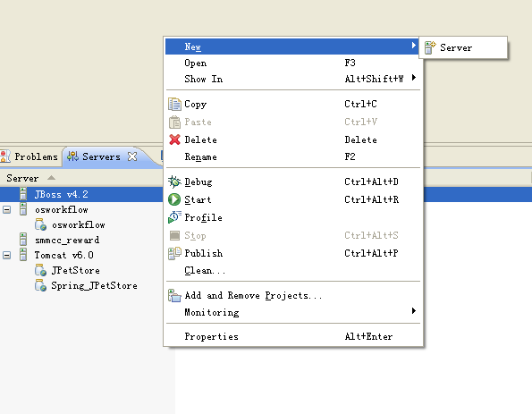This screenshot has width=532, height=414.
Task: Collapse the osworkflow server node
Action: pyautogui.click(x=6, y=210)
